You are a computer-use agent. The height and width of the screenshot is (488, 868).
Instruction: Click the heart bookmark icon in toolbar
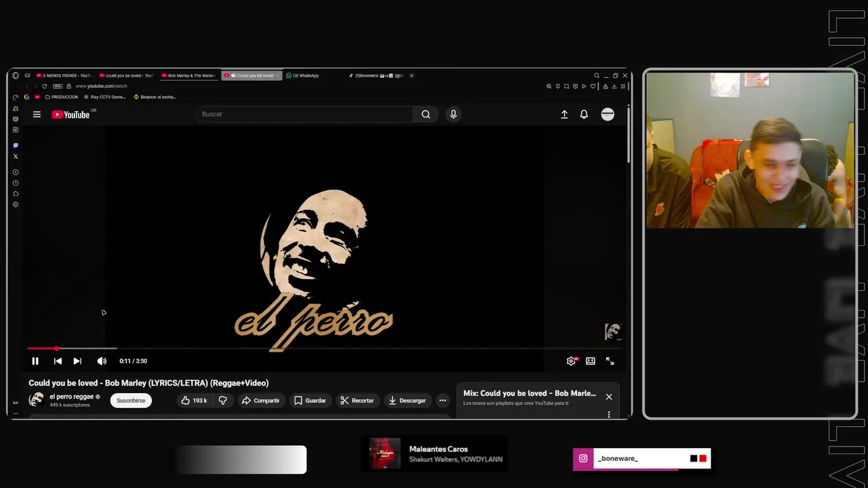click(593, 86)
